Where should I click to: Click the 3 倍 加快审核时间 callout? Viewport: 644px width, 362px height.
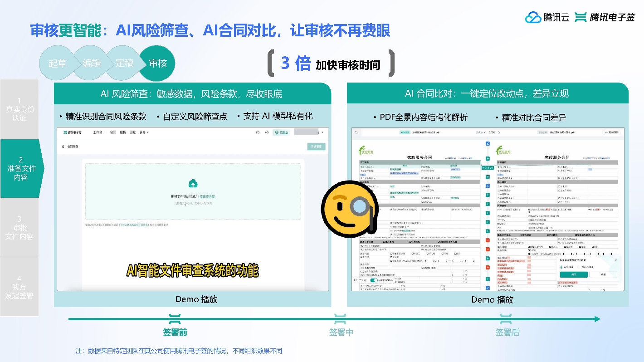tap(331, 64)
